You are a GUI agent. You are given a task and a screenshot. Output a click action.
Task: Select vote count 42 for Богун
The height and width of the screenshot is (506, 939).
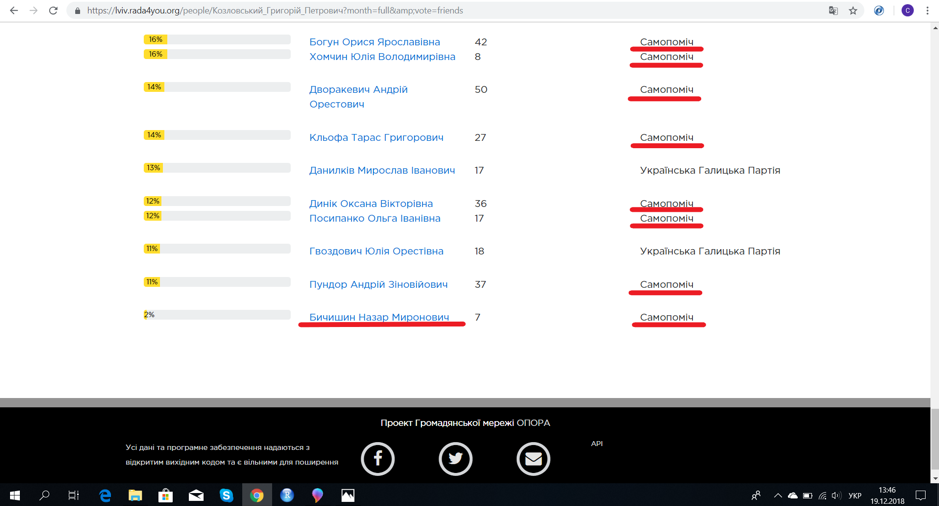481,42
